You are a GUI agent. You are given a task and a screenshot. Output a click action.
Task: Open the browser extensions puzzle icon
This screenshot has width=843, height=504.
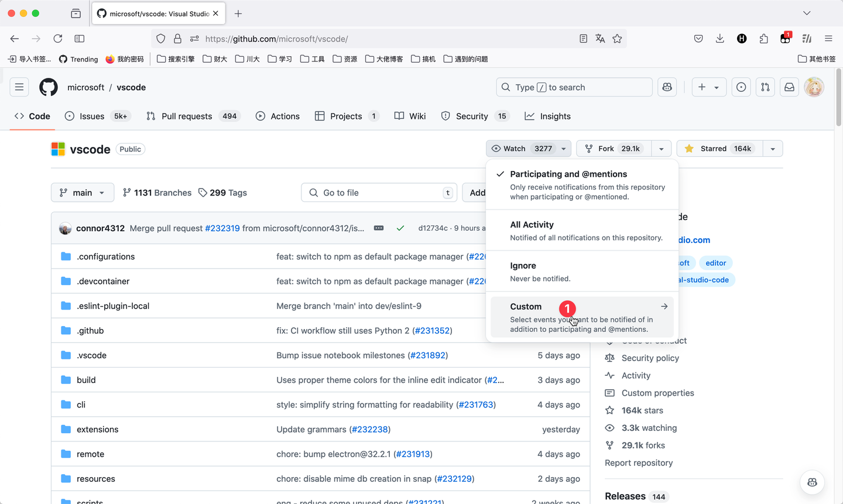click(x=763, y=39)
